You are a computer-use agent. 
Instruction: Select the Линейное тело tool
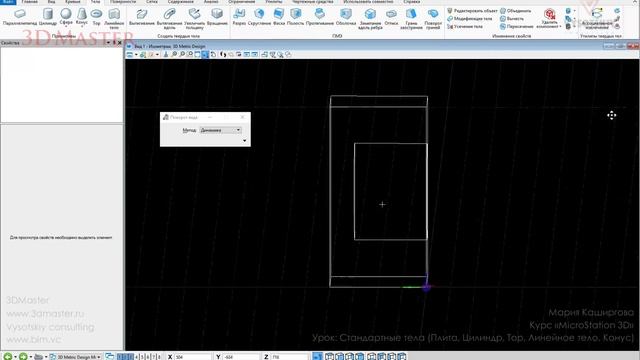(114, 18)
